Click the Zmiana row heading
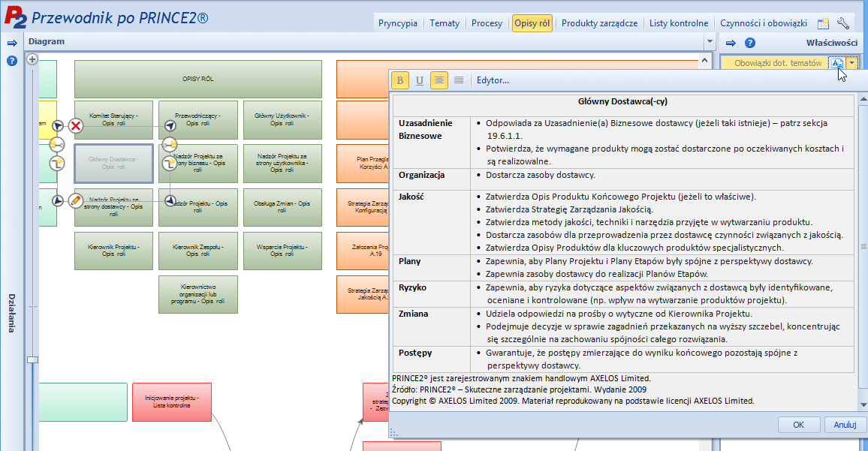 point(413,314)
